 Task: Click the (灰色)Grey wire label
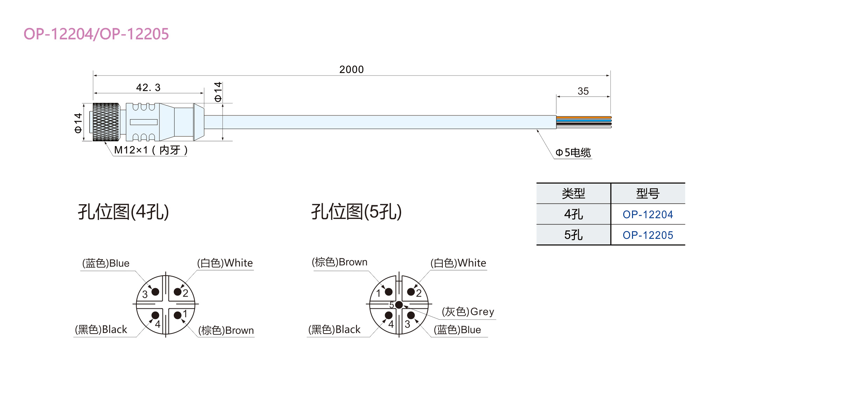[x=468, y=311]
